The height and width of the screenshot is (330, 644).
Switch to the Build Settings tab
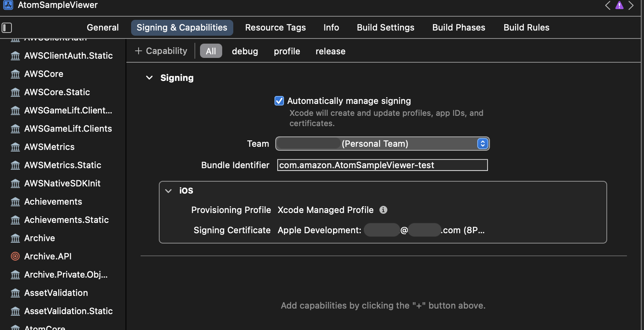pos(385,27)
